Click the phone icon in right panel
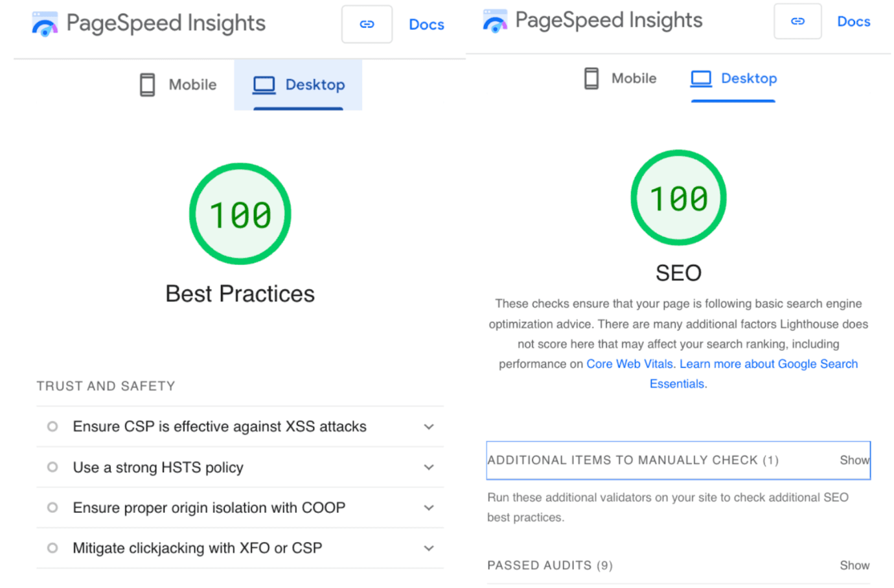The image size is (894, 588). pos(591,78)
